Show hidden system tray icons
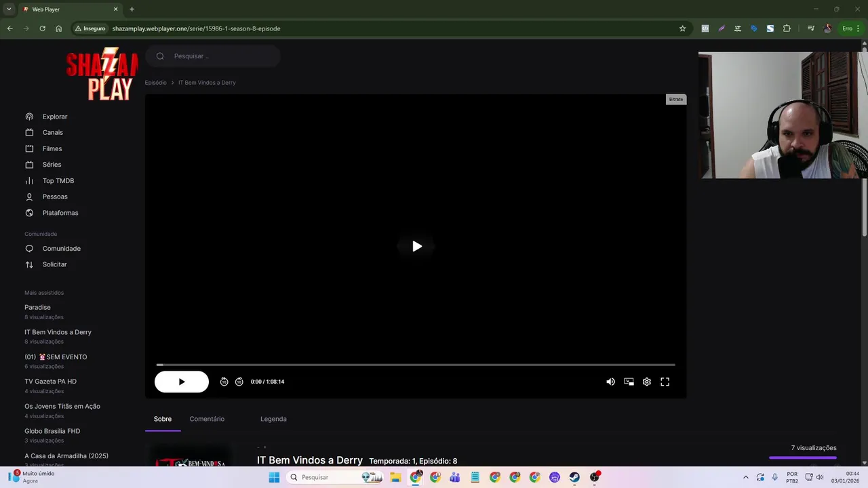Viewport: 868px width, 488px height. click(745, 477)
